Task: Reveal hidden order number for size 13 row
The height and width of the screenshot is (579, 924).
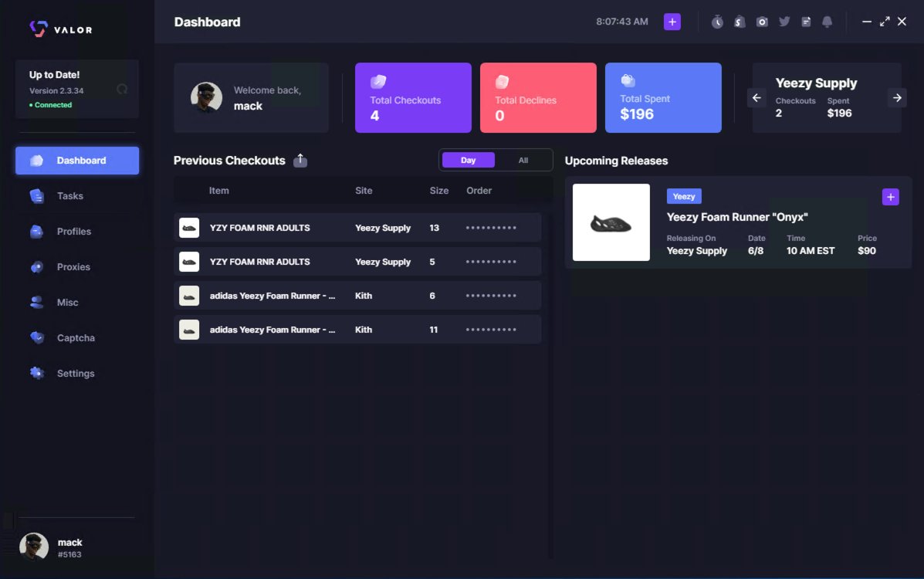Action: click(491, 228)
